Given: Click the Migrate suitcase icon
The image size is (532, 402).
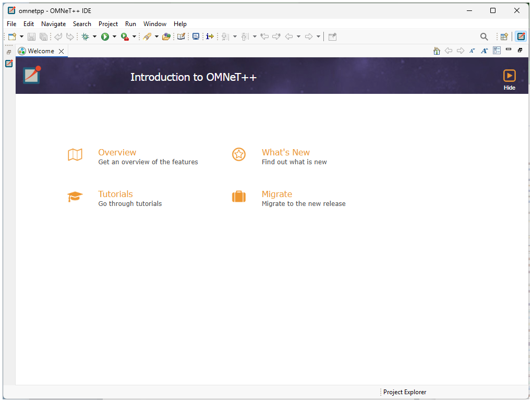Looking at the screenshot, I should 239,197.
